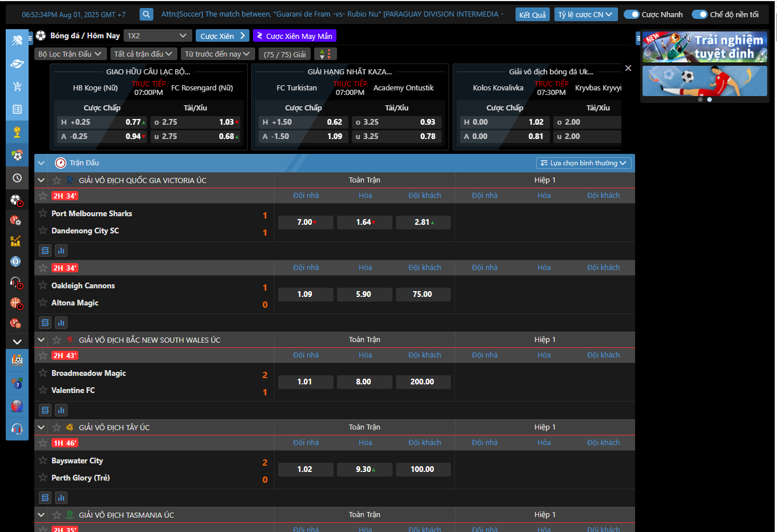Open the 1X2 market type dropdown
This screenshot has width=777, height=532.
157,35
